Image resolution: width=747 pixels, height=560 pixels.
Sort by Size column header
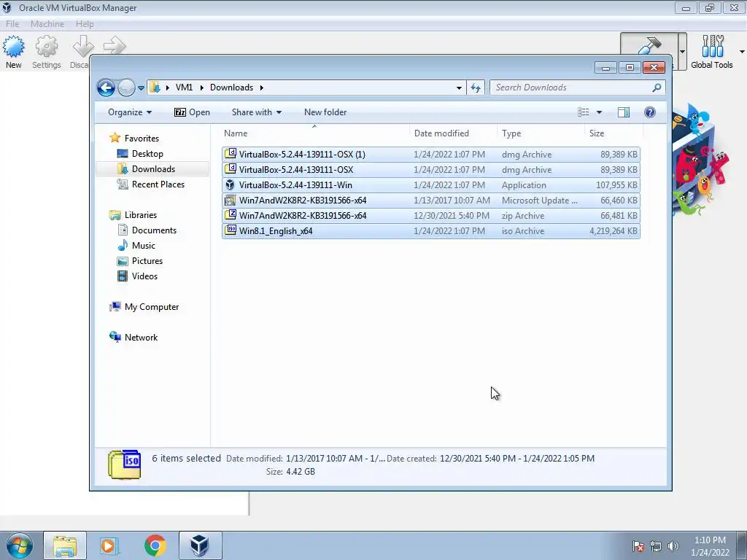click(614, 133)
